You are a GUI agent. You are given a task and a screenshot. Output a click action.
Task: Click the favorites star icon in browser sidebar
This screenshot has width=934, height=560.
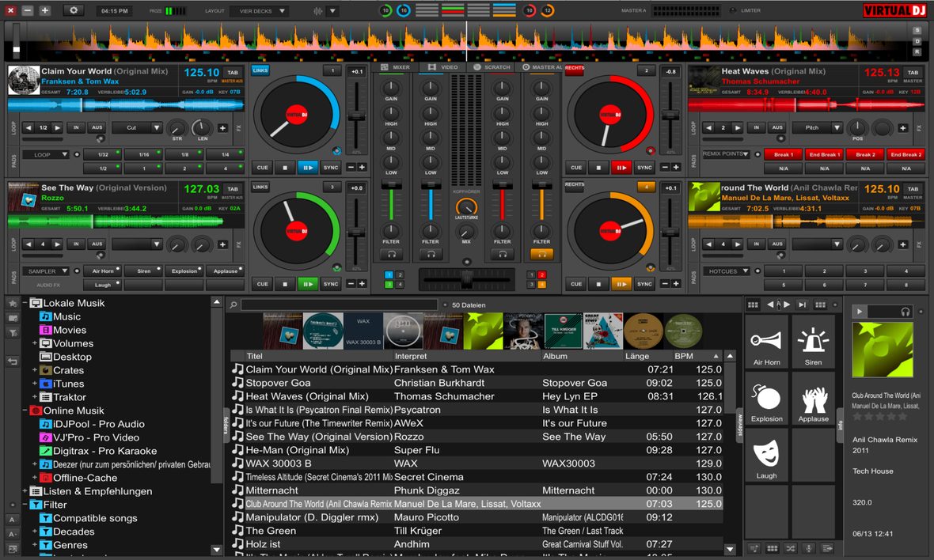coord(13,304)
